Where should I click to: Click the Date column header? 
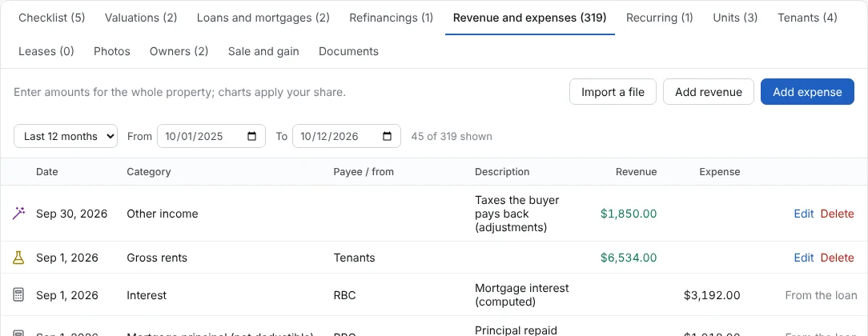pos(47,172)
